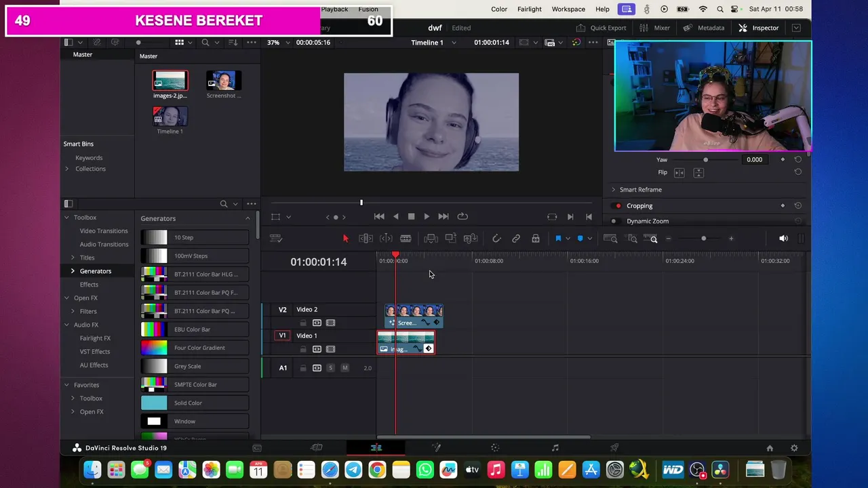Open the Help menu

pos(602,9)
